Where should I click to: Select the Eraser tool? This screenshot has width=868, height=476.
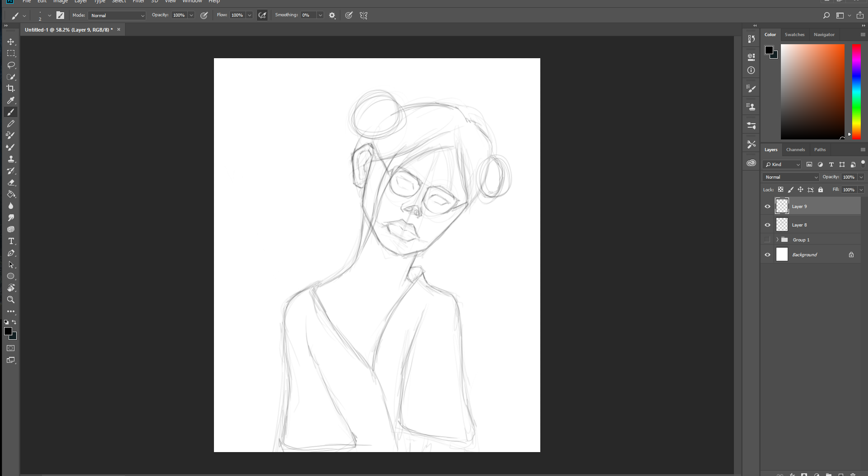pos(11,183)
